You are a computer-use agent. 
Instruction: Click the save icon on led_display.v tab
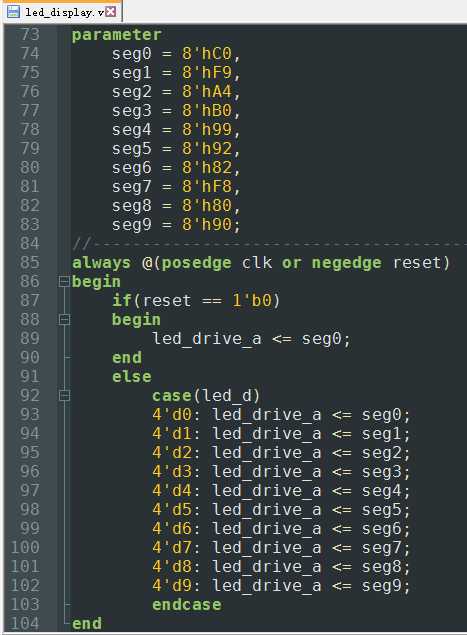(13, 11)
